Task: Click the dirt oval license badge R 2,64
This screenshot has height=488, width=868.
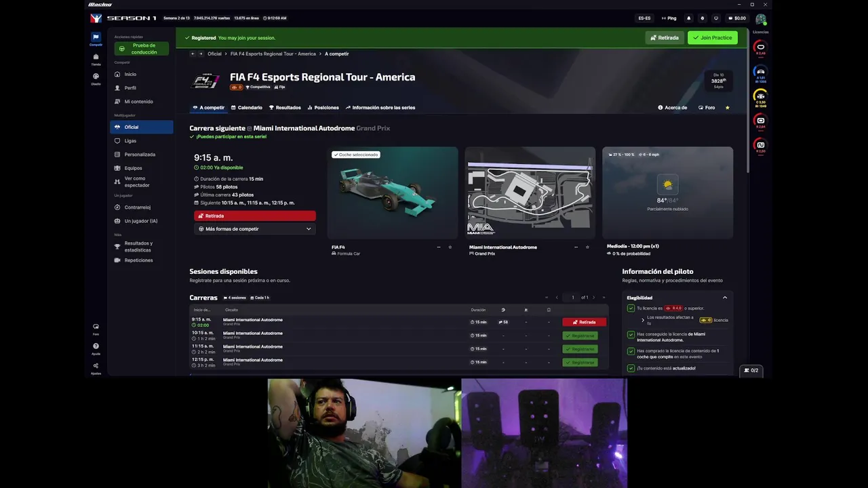Action: pyautogui.click(x=761, y=121)
